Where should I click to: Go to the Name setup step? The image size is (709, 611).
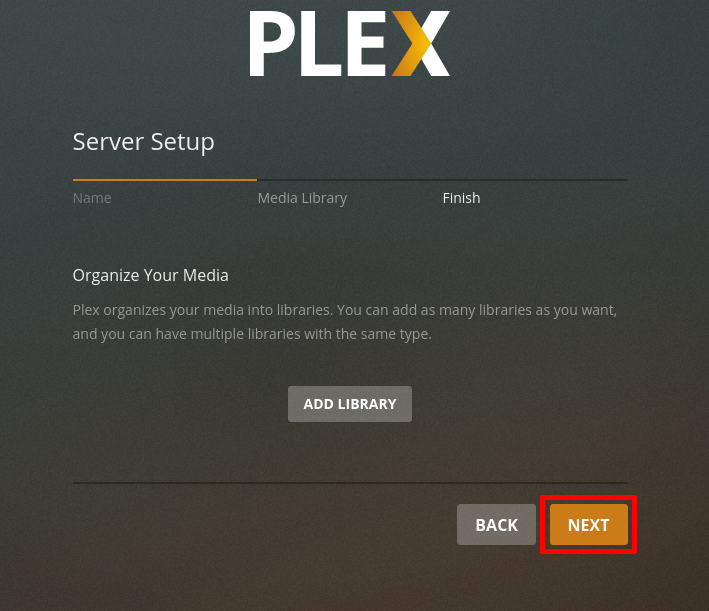point(92,198)
